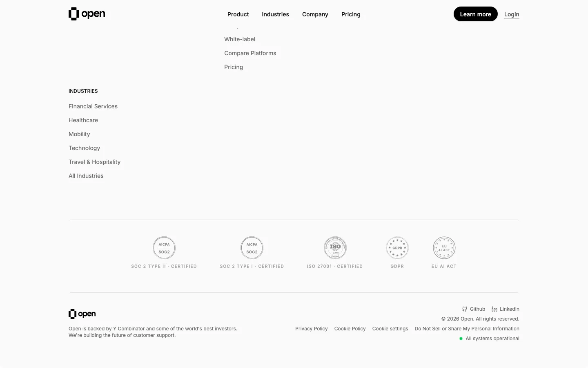588x368 pixels.
Task: Click the INDUSTRIES section heading
Action: coord(83,91)
